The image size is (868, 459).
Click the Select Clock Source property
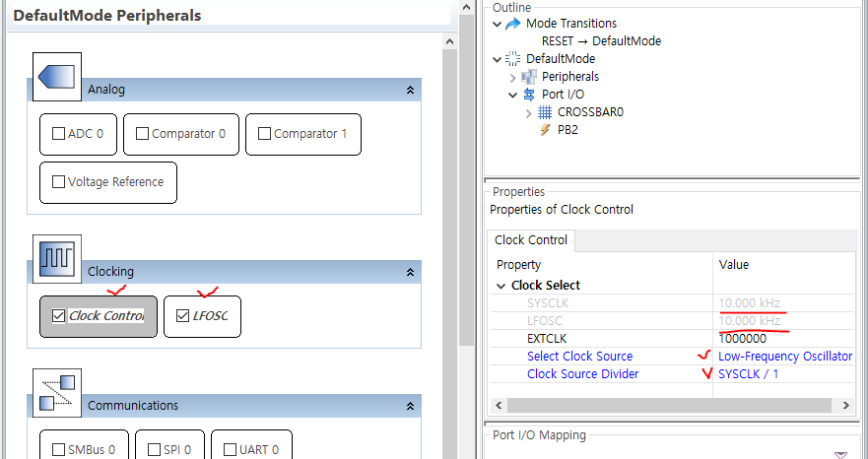579,356
